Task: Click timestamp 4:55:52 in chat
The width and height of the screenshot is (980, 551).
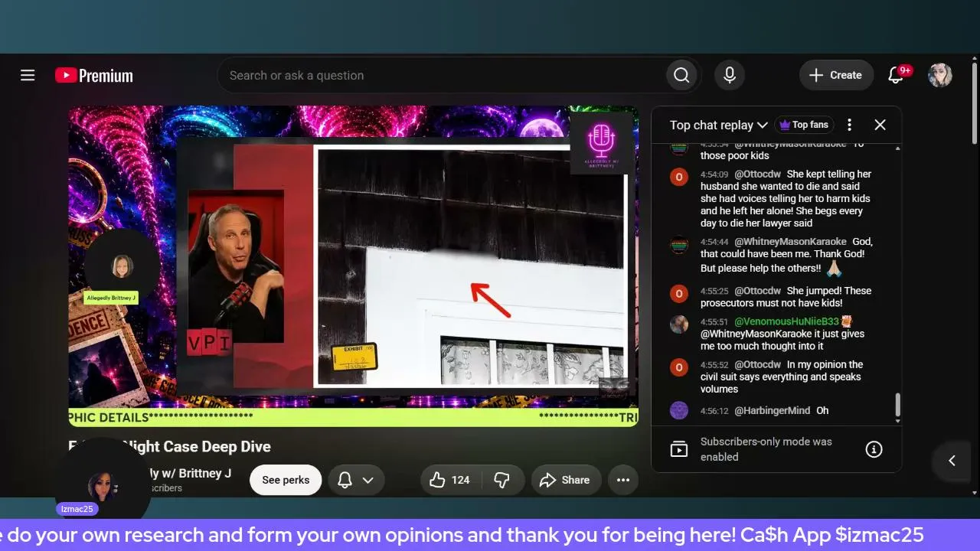Action: (x=714, y=365)
